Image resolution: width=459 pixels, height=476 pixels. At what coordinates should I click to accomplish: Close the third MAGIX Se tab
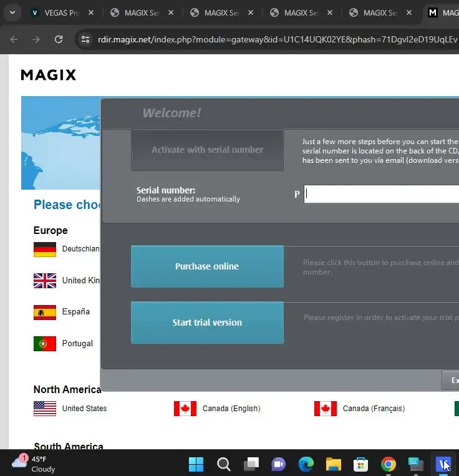pyautogui.click(x=330, y=12)
